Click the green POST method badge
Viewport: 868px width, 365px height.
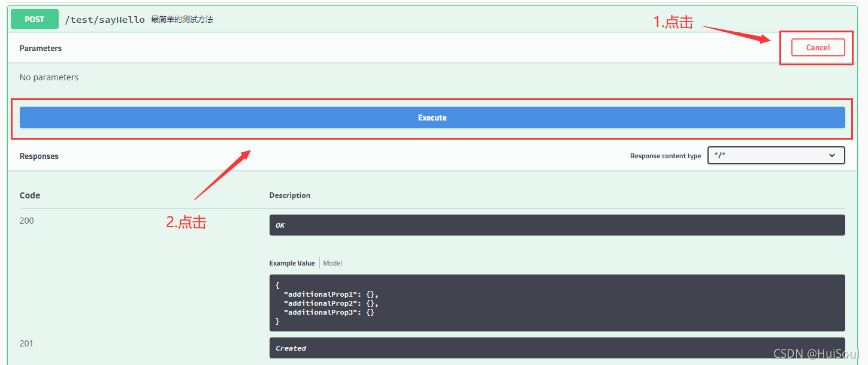coord(35,19)
